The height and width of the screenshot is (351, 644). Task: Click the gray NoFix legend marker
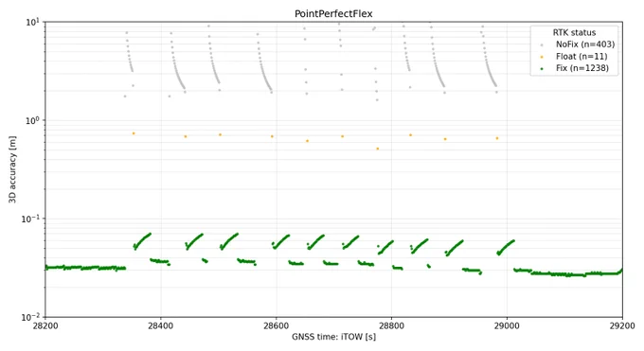tap(542, 45)
